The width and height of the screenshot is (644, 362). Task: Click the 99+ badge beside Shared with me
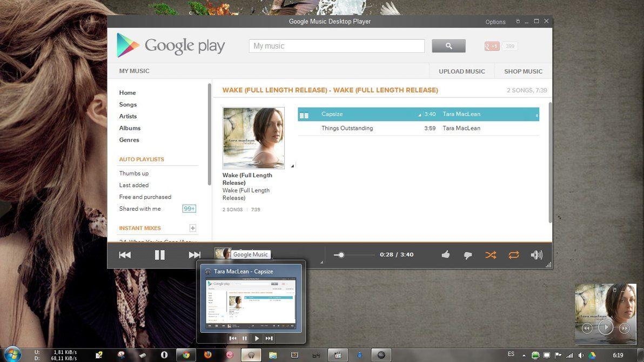(189, 209)
